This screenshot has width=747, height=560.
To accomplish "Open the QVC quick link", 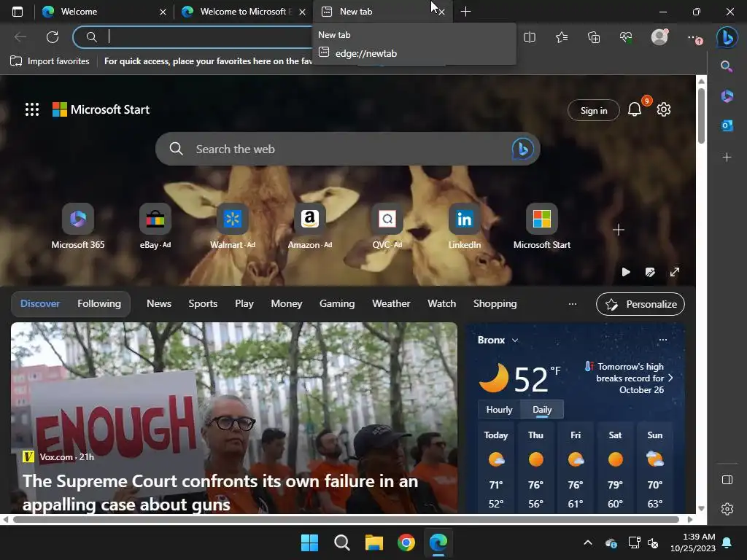I will pyautogui.click(x=387, y=226).
